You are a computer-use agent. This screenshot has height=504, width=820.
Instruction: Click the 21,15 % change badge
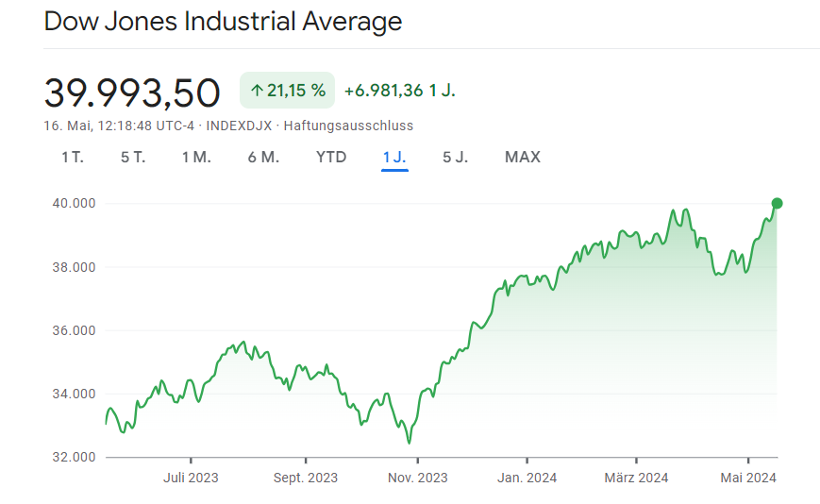(287, 91)
